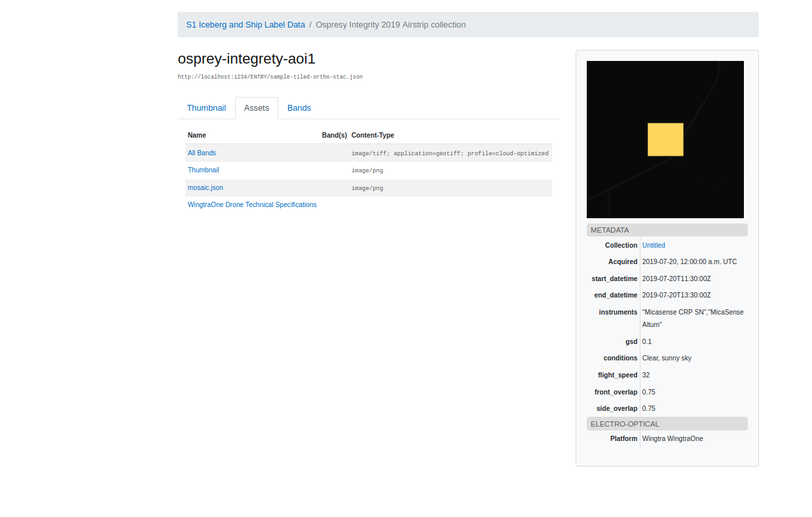Click the osprey-integrety-aoi1 page title

pyautogui.click(x=246, y=58)
